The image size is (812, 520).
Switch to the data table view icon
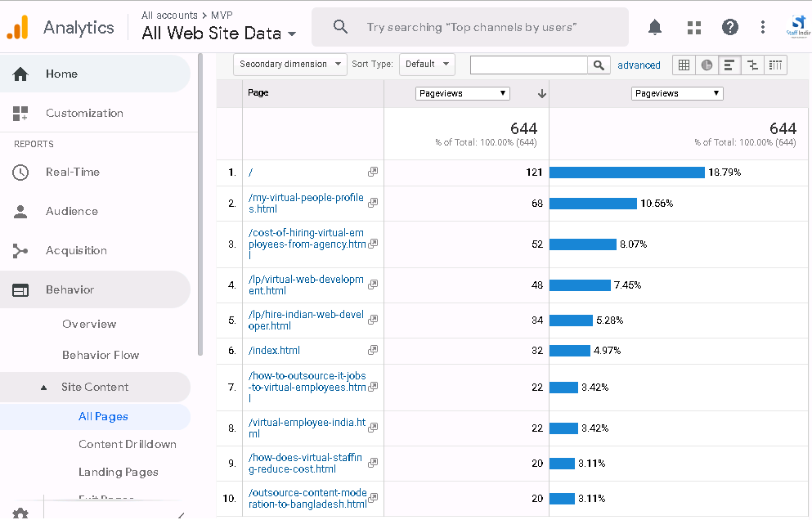coord(684,65)
